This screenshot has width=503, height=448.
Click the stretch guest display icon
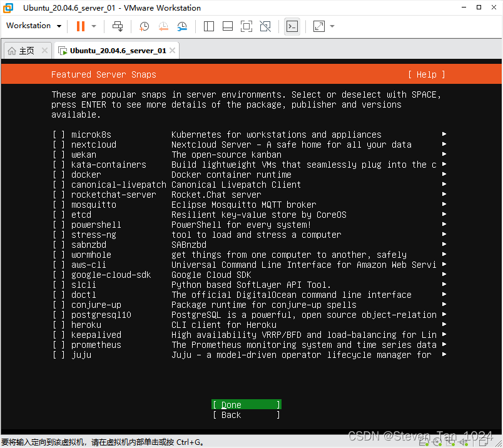point(319,26)
